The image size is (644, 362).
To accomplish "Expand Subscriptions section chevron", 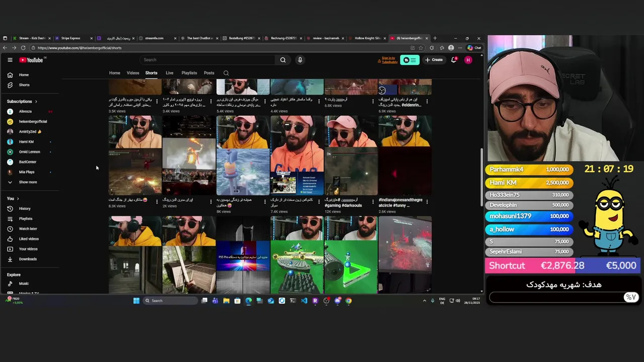I will coord(36,102).
